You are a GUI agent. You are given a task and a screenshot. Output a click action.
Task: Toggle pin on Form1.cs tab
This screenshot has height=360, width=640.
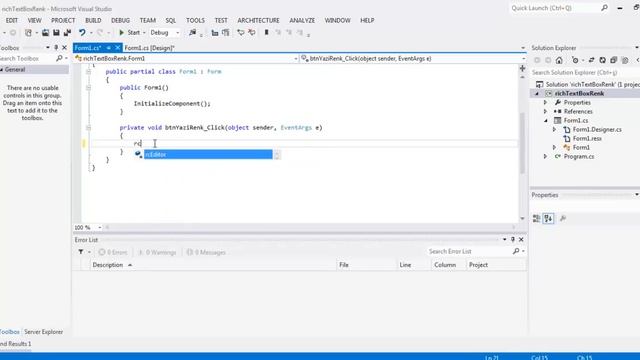pyautogui.click(x=109, y=48)
